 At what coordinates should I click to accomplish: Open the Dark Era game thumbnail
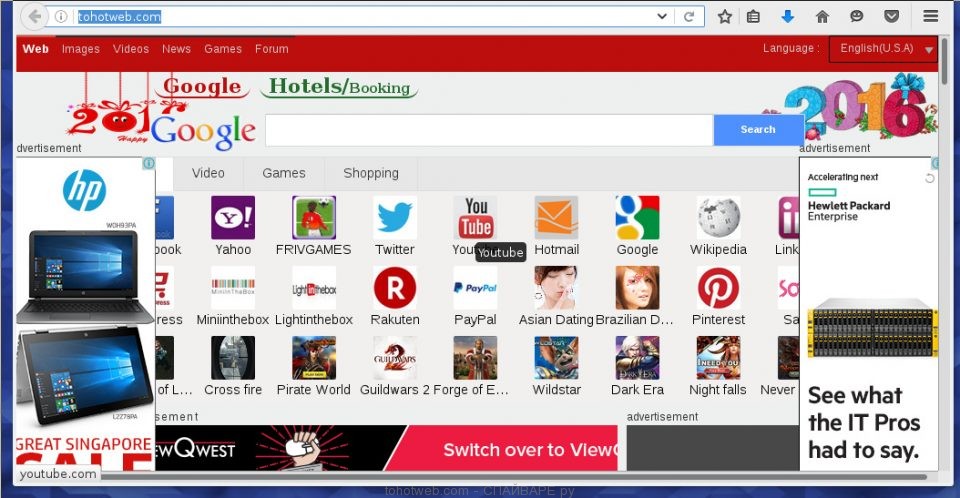coord(637,358)
